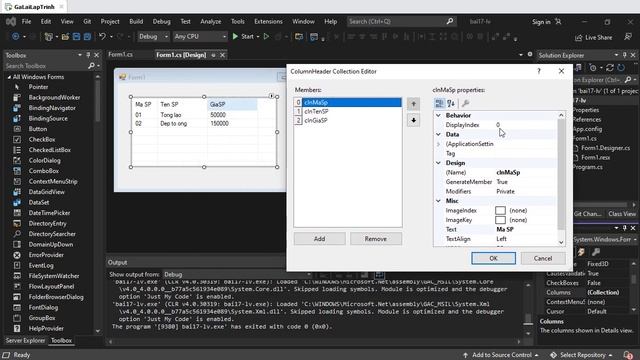Click OK in ColumnHeader Collection Editor
Viewport: 640px width, 360px height.
tap(493, 258)
